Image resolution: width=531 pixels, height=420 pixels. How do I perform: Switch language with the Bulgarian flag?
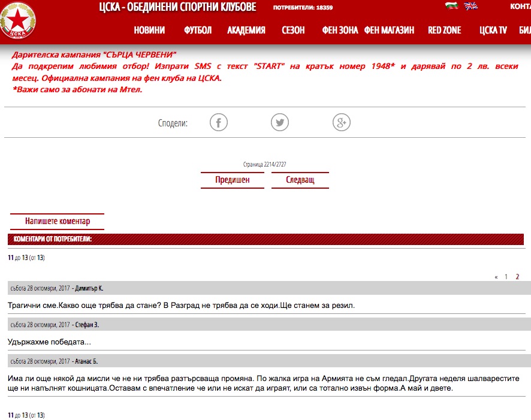[x=451, y=7]
